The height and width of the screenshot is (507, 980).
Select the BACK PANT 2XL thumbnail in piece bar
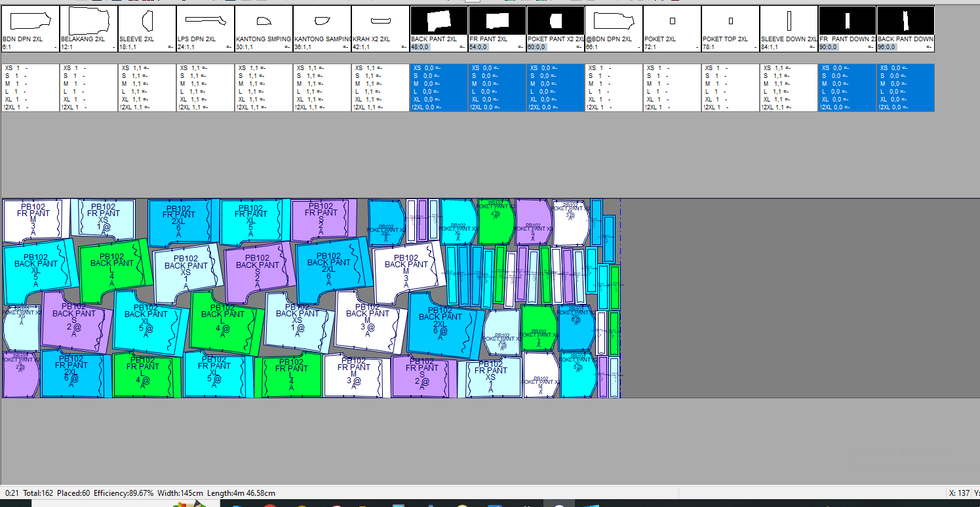[439, 22]
